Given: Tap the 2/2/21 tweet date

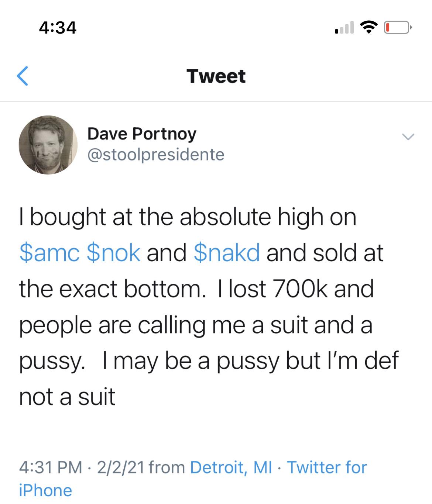Looking at the screenshot, I should click(x=120, y=467).
